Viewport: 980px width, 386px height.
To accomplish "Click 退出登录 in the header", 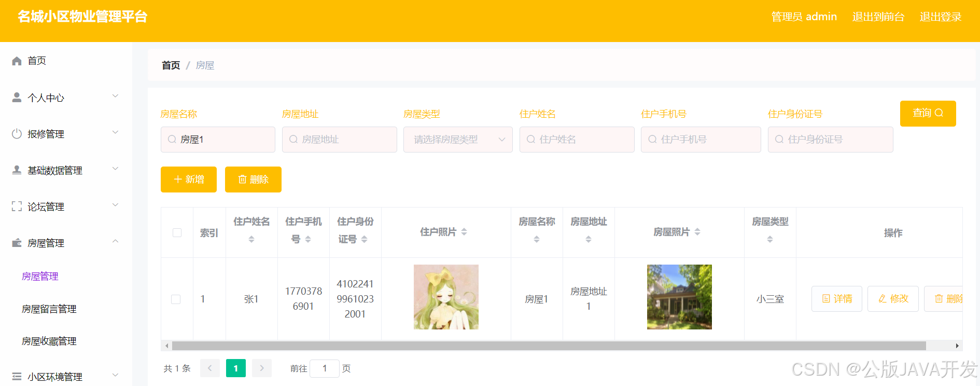I will tap(940, 17).
